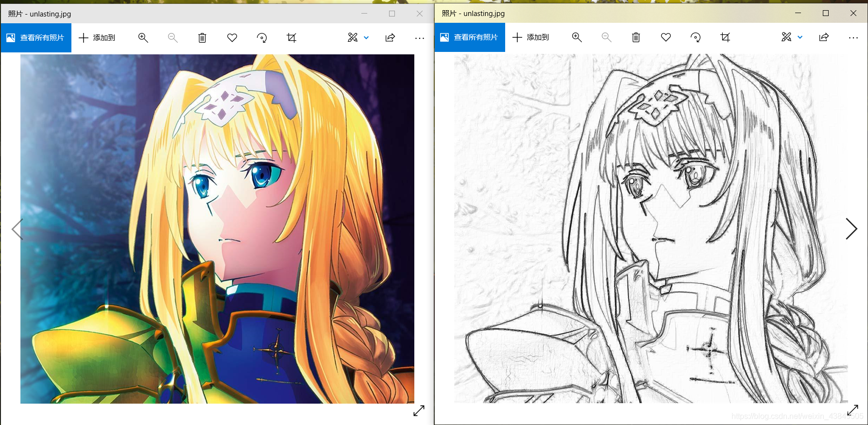Click 查看所有照片 in right Photos window
Viewport: 868px width, 425px height.
pyautogui.click(x=470, y=37)
